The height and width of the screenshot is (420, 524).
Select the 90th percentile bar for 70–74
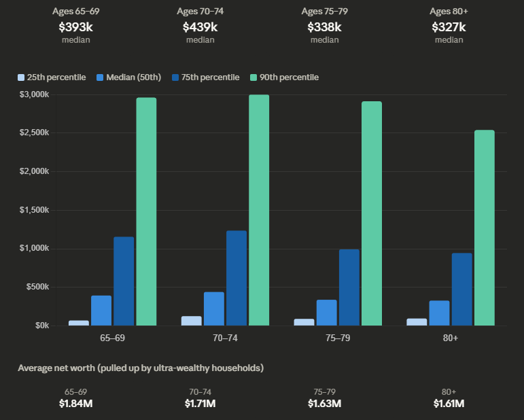click(259, 210)
